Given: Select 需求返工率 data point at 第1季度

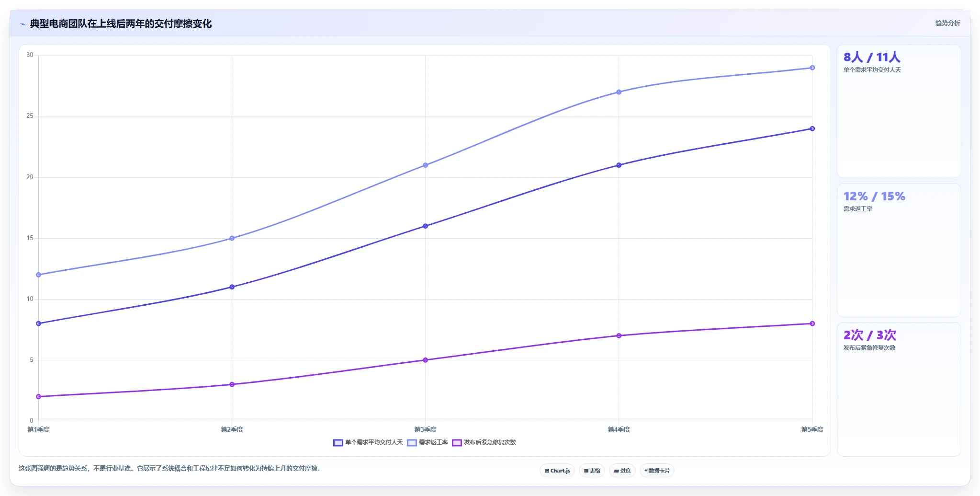Looking at the screenshot, I should click(x=38, y=275).
